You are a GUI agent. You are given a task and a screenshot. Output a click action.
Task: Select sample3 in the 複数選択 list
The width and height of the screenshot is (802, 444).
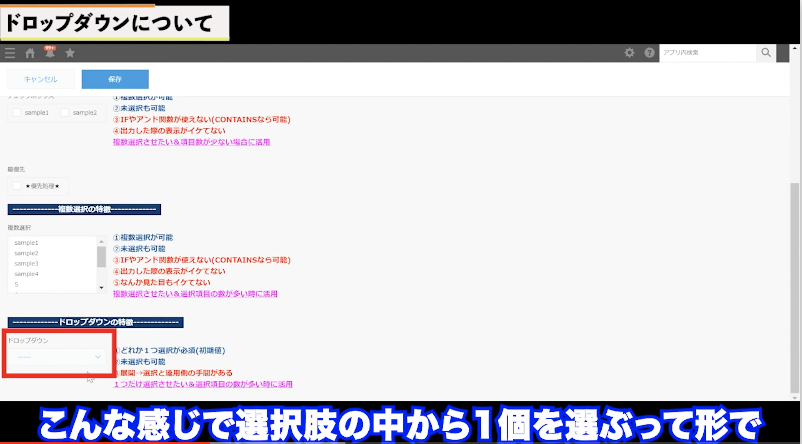click(27, 263)
